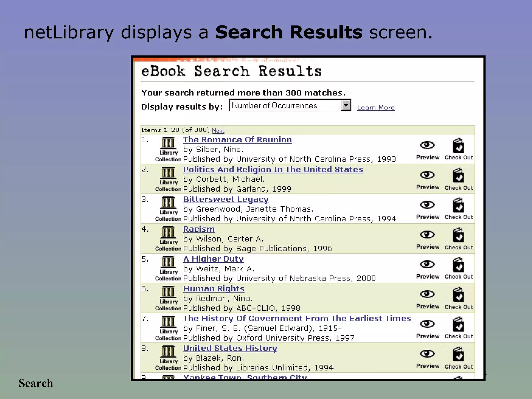
Task: Click 'by Redman, Nina.' author text
Action: coord(218,299)
